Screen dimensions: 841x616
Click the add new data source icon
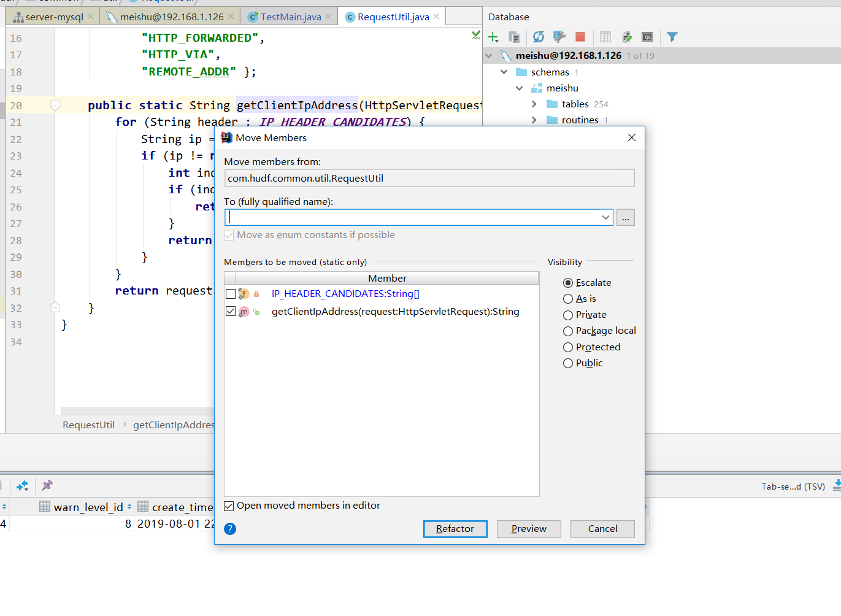tap(493, 37)
